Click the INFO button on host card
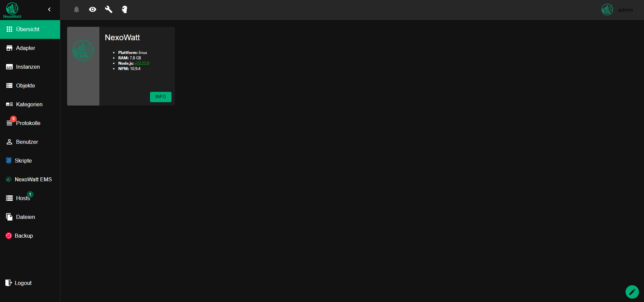This screenshot has width=644, height=302. point(161,97)
